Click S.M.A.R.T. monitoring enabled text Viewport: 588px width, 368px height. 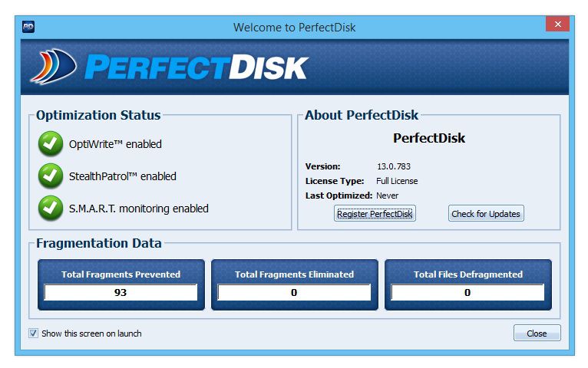[139, 209]
